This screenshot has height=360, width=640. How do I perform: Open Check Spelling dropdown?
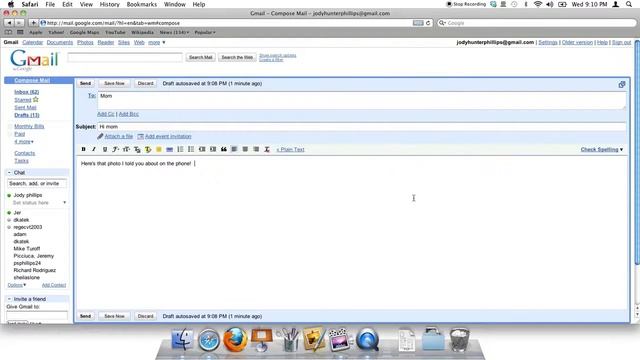(602, 149)
